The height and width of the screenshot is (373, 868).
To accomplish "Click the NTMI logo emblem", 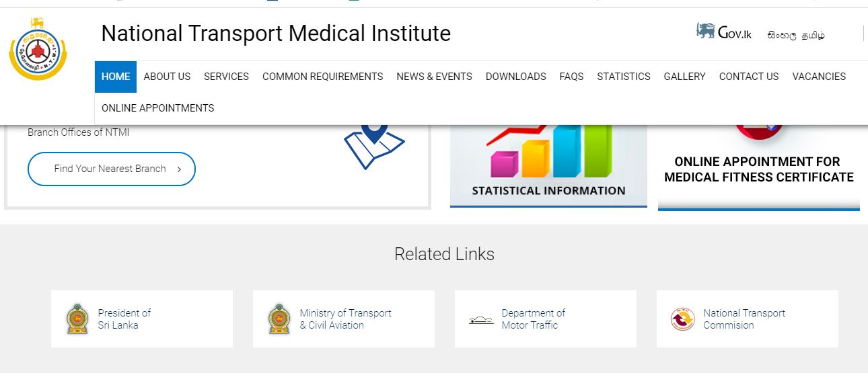I will [38, 50].
